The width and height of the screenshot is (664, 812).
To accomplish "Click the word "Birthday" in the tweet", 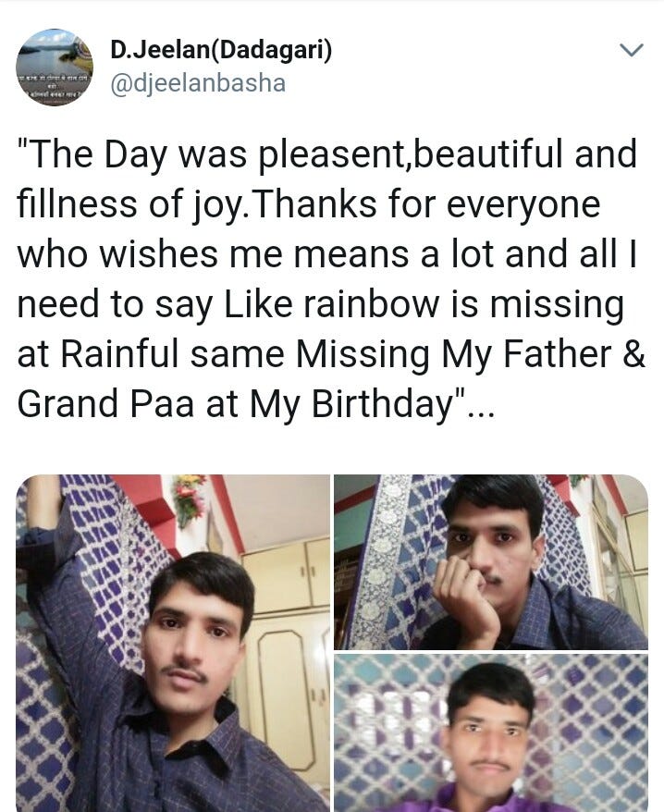I will 382,404.
